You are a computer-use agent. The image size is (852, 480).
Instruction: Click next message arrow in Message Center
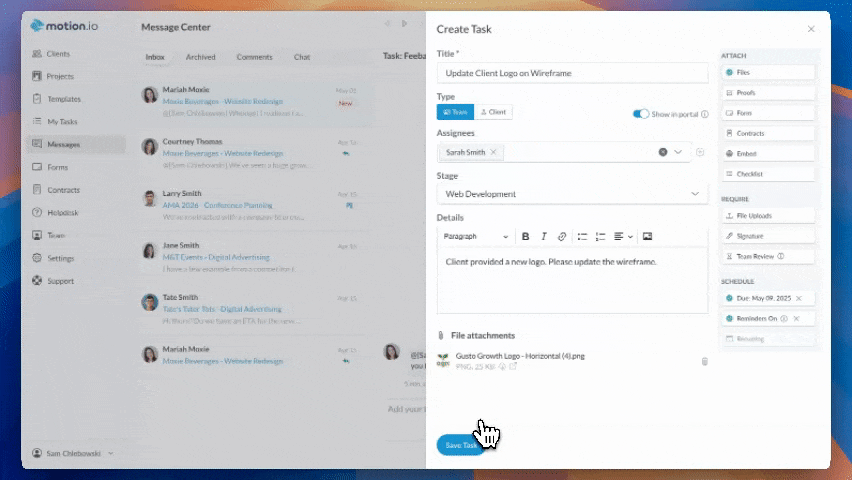point(404,23)
